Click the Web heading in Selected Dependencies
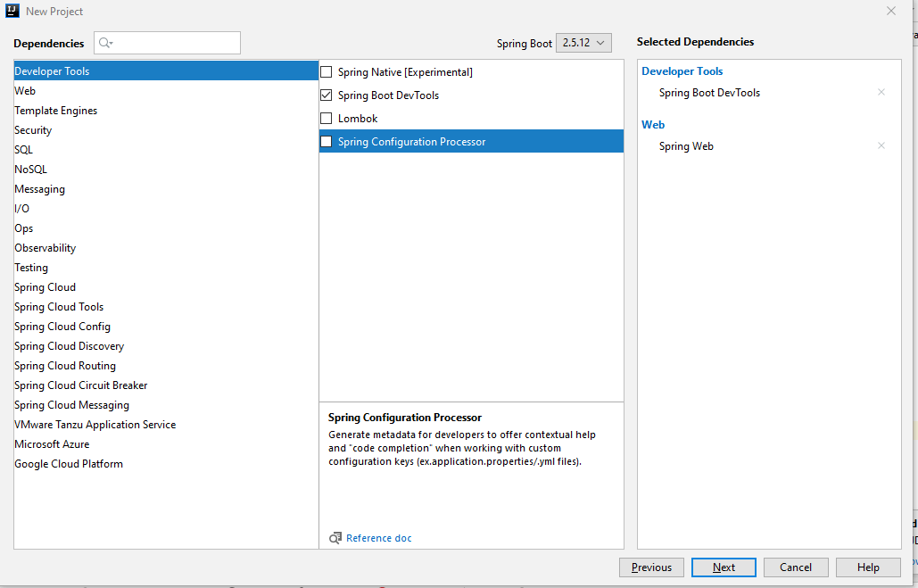This screenshot has width=918, height=588. (653, 124)
